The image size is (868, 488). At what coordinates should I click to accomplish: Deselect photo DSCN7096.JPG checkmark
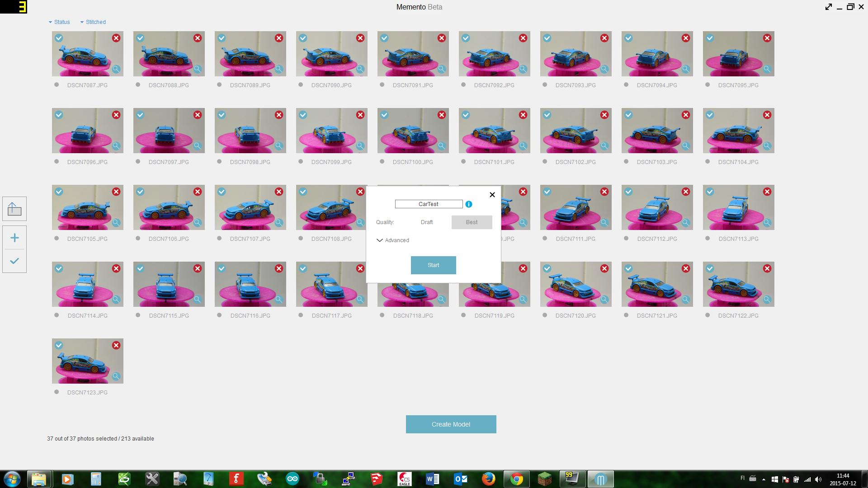point(59,115)
